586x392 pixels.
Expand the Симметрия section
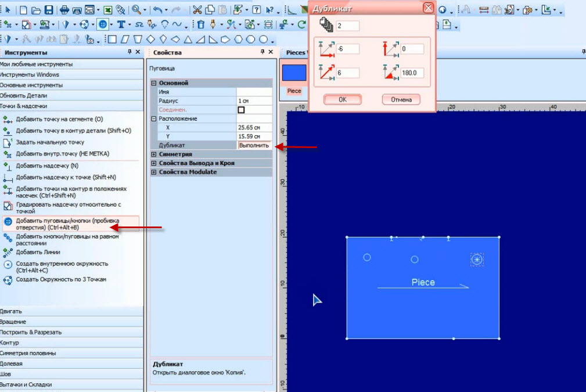tap(153, 154)
